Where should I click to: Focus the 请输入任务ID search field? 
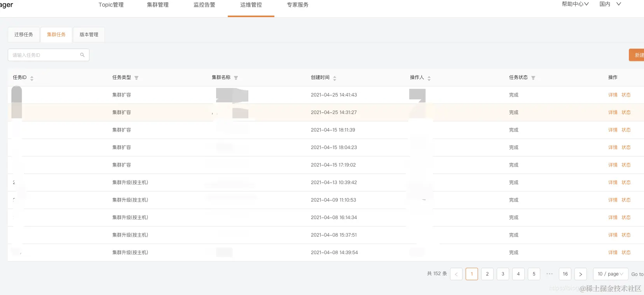pos(49,55)
